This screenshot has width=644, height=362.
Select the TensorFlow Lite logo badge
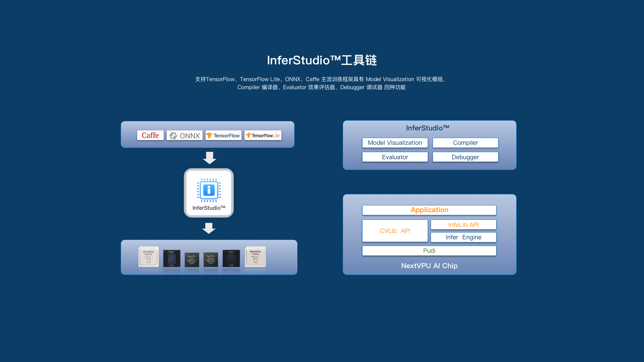[263, 135]
